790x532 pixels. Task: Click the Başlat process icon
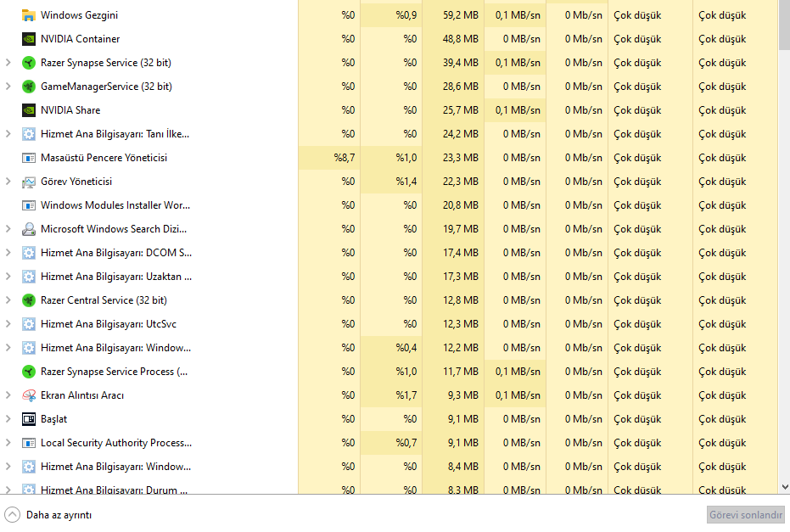click(x=29, y=419)
